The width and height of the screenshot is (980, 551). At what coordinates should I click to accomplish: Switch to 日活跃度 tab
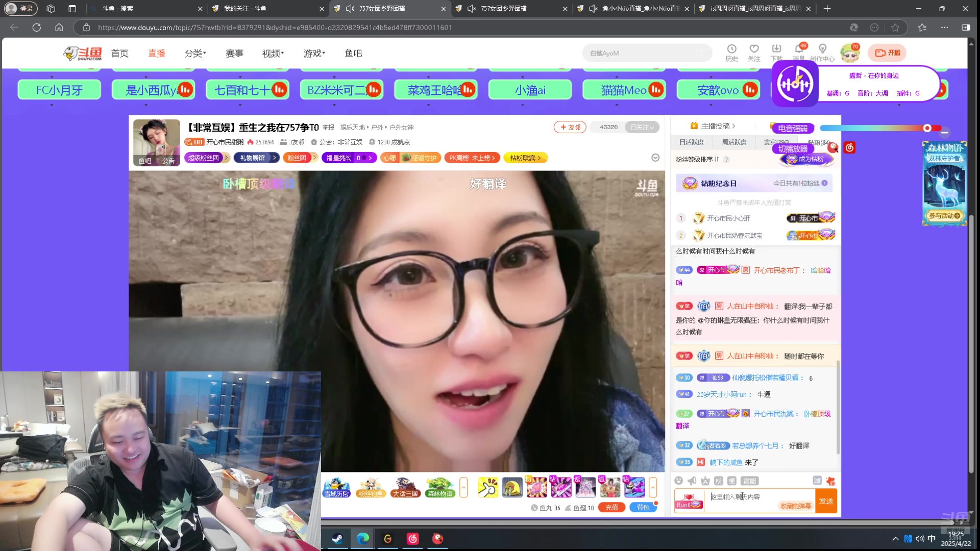click(x=692, y=142)
